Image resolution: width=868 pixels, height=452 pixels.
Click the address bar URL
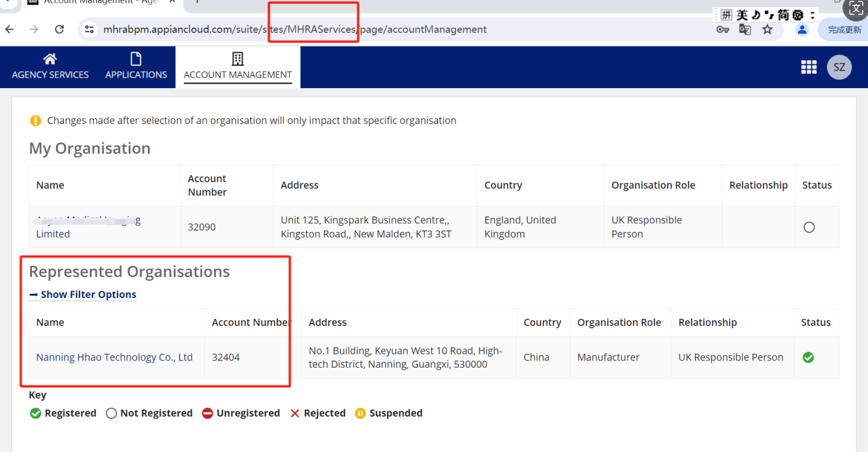[295, 29]
